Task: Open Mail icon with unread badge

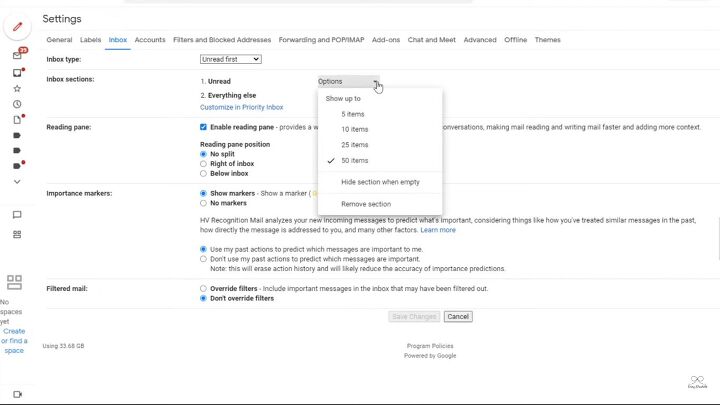Action: pos(18,55)
